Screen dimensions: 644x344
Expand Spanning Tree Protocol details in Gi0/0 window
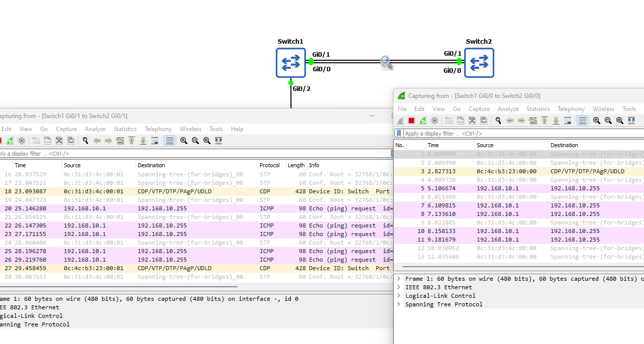click(399, 304)
